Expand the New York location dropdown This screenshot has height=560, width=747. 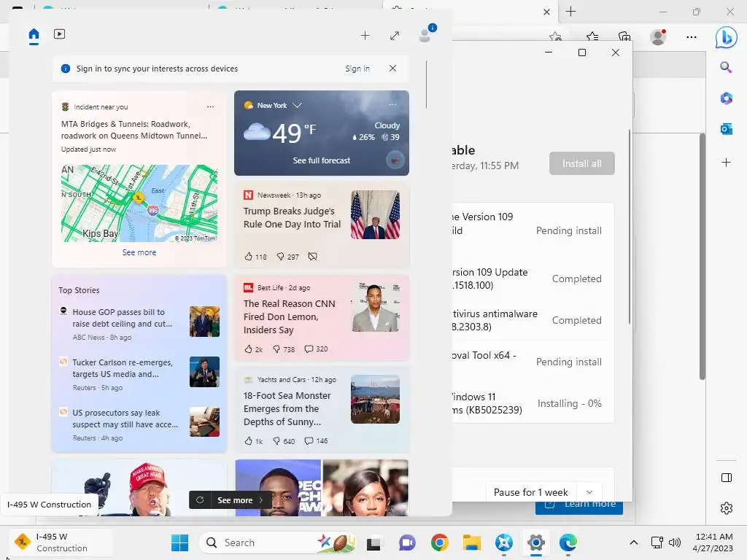click(298, 105)
